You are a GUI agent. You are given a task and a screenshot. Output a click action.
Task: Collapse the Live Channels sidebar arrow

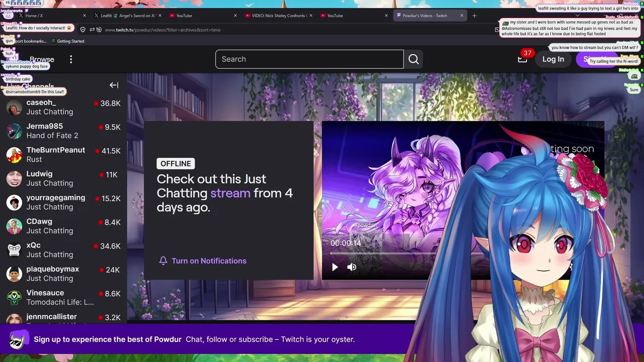click(x=114, y=85)
